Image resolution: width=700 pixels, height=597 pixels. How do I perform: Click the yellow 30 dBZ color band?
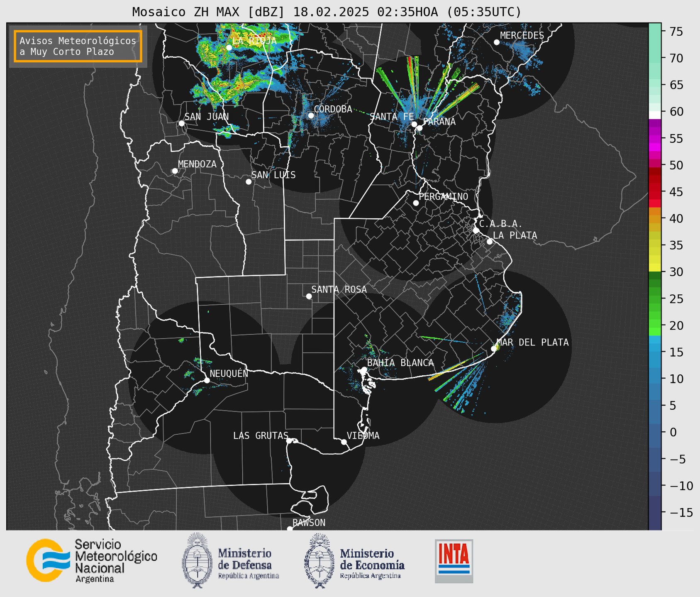pos(655,268)
